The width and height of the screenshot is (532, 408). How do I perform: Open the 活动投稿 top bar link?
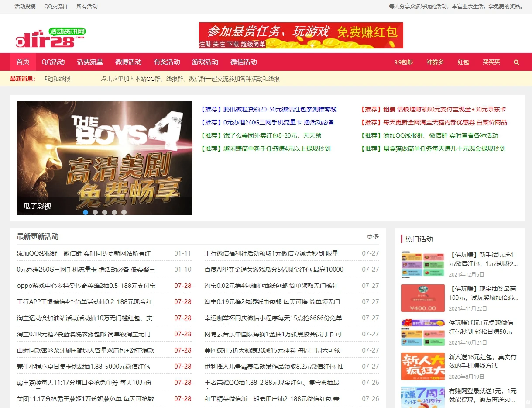click(x=25, y=7)
